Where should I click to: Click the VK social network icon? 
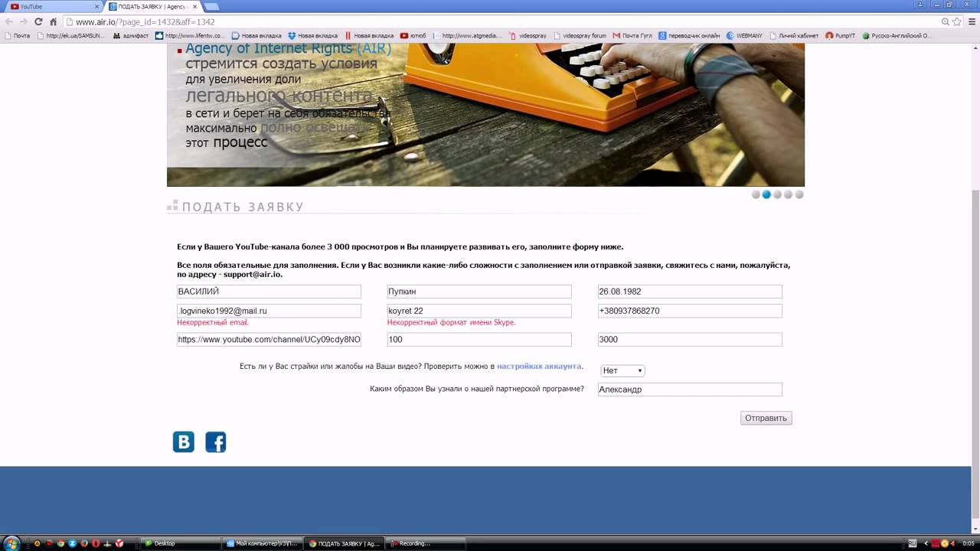(x=184, y=442)
